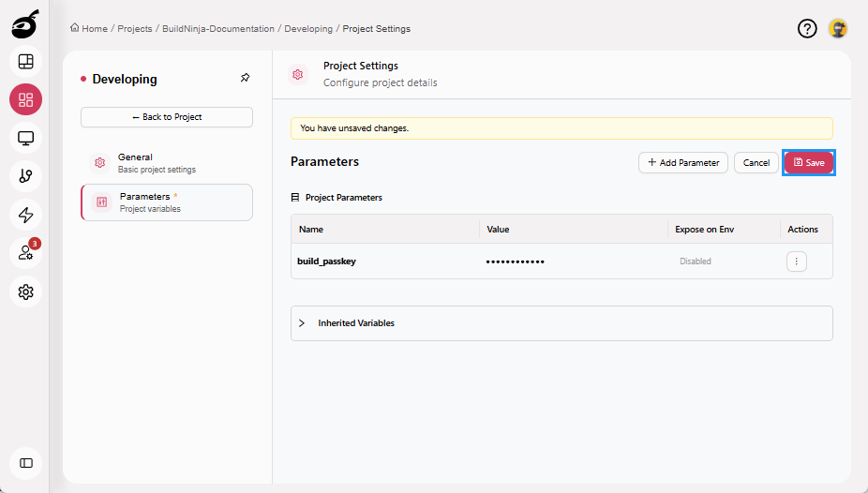Image resolution: width=868 pixels, height=493 pixels.
Task: Open the user avatar profile menu
Action: [x=838, y=28]
